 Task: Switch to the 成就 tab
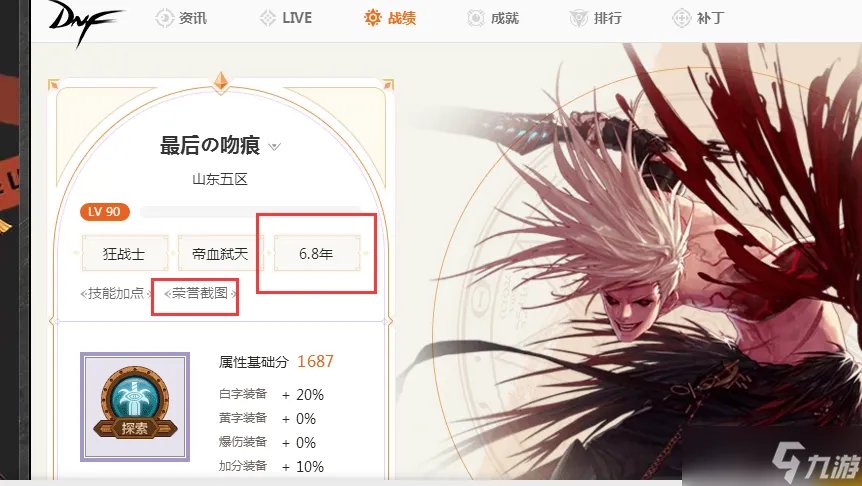click(x=505, y=18)
